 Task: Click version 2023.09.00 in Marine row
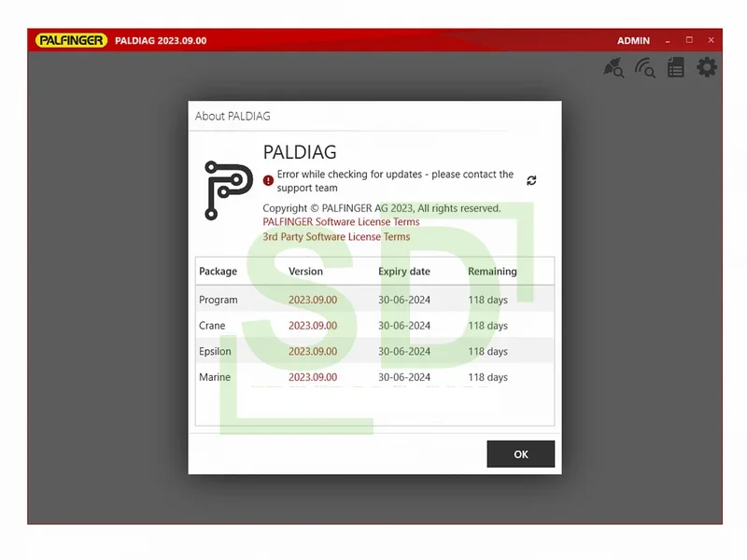pos(313,377)
